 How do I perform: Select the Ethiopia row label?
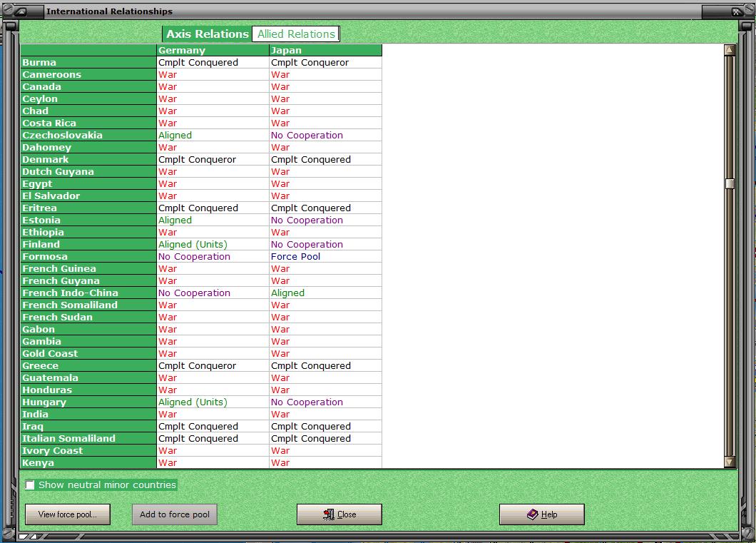pos(88,233)
